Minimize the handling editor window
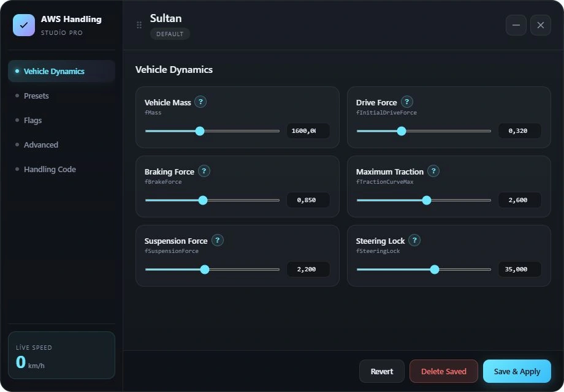564x392 pixels. point(516,25)
